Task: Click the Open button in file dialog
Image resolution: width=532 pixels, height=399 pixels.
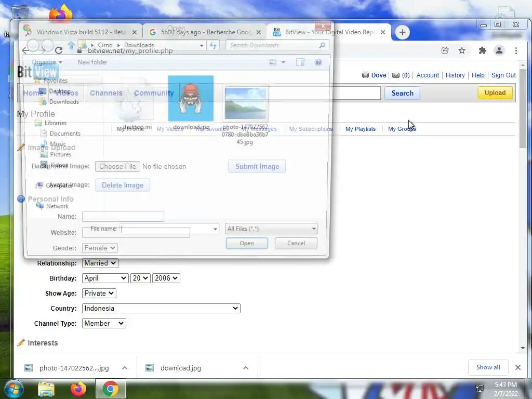Action: (x=247, y=243)
